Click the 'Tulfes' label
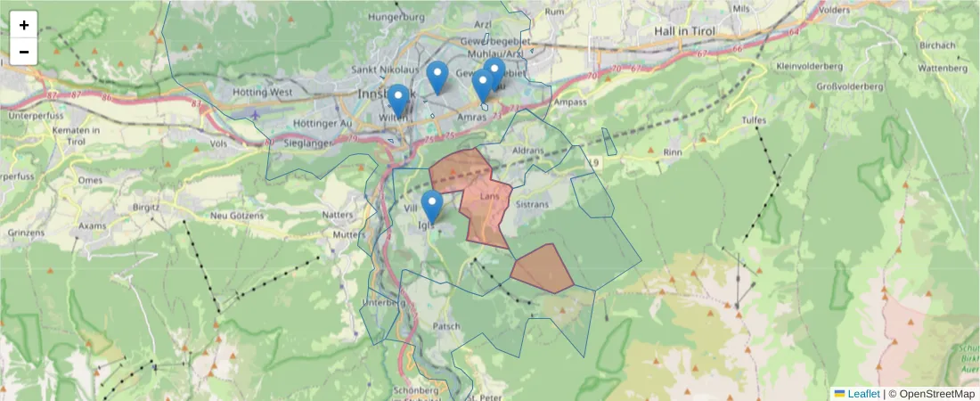The width and height of the screenshot is (980, 401). 754,120
